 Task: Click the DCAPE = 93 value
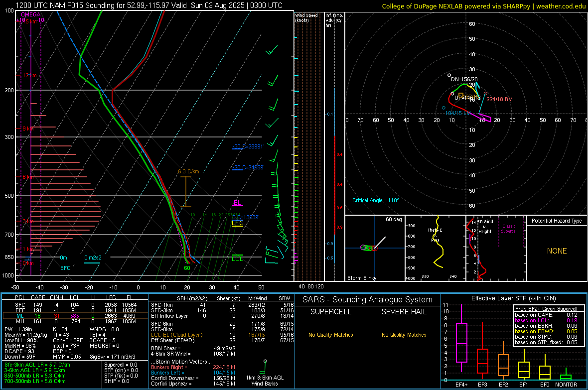(19, 351)
